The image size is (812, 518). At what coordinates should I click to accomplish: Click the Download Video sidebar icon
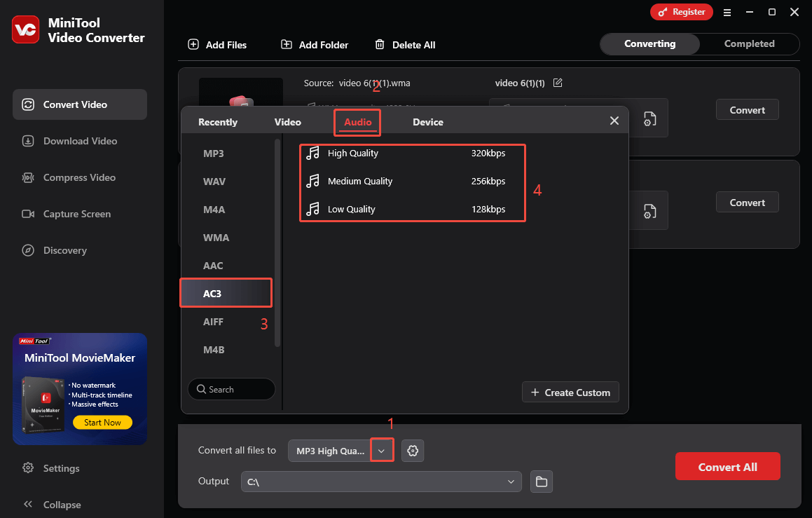[28, 141]
